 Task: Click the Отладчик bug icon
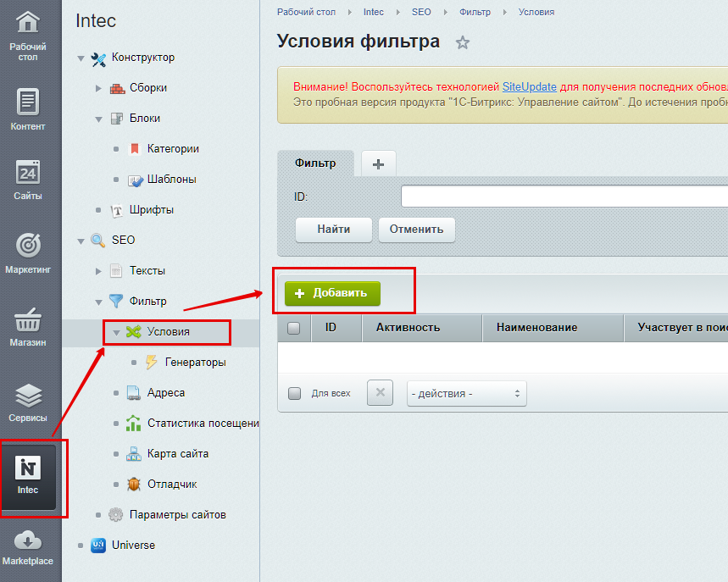coord(134,485)
